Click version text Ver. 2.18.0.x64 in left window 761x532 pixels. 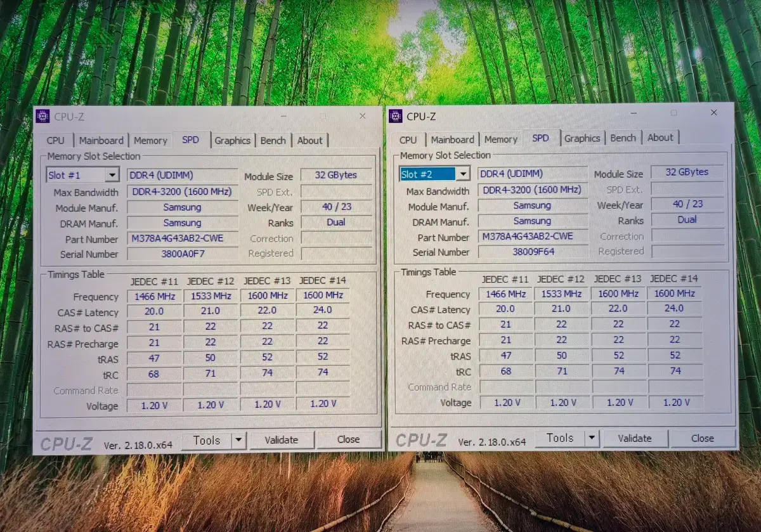tap(138, 445)
